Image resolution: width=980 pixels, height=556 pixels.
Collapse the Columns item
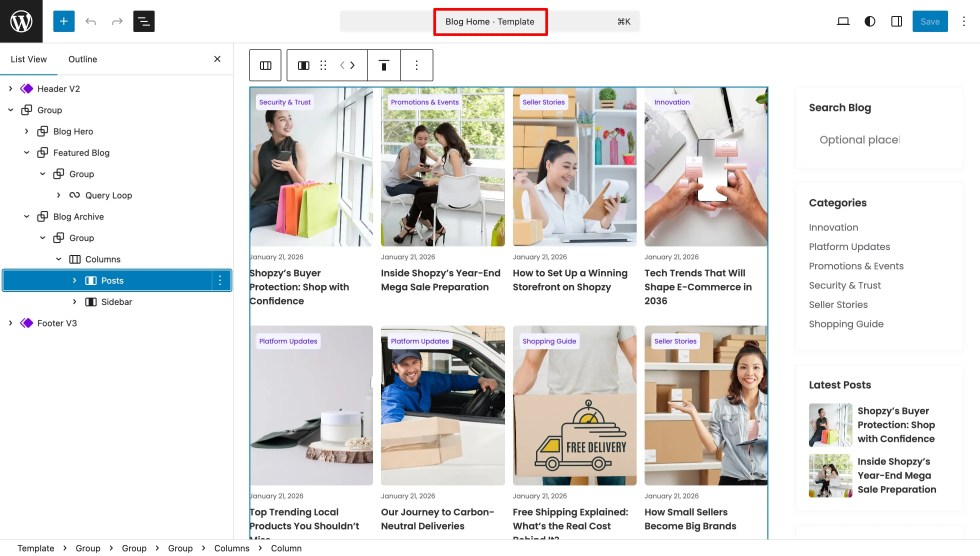click(59, 259)
